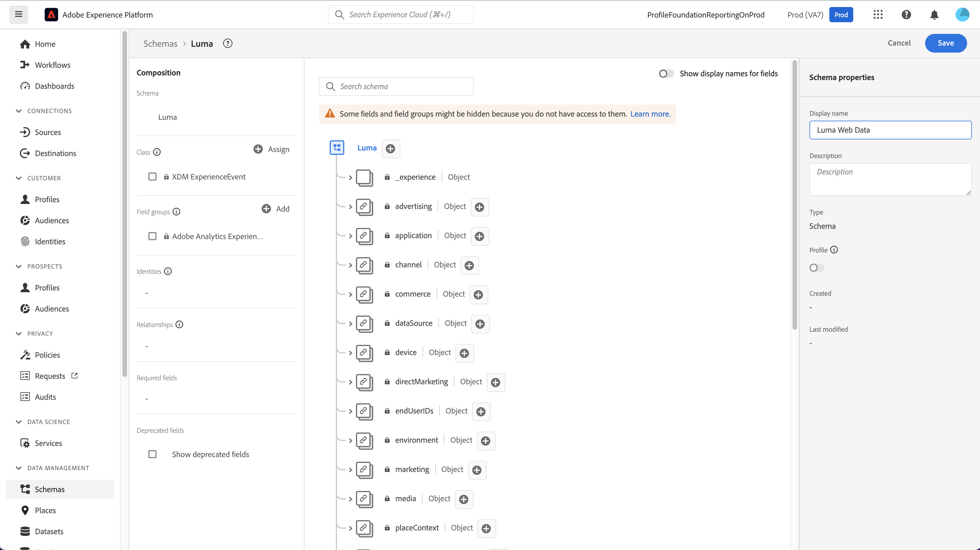
Task: Click the Display name input field
Action: (890, 130)
